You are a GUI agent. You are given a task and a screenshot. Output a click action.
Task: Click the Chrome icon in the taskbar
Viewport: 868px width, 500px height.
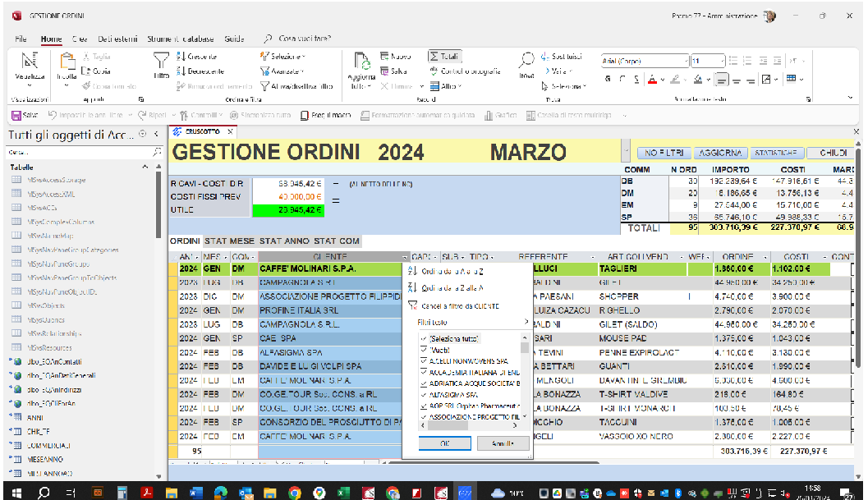[295, 493]
